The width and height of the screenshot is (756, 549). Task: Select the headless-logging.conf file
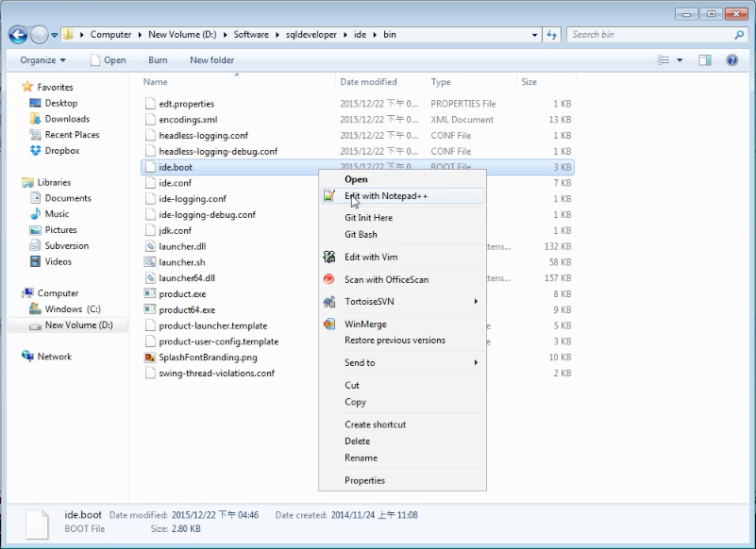click(x=204, y=136)
